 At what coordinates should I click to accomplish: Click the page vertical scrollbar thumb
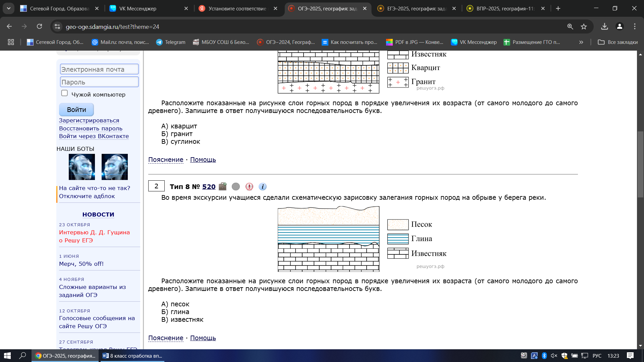pos(640,164)
